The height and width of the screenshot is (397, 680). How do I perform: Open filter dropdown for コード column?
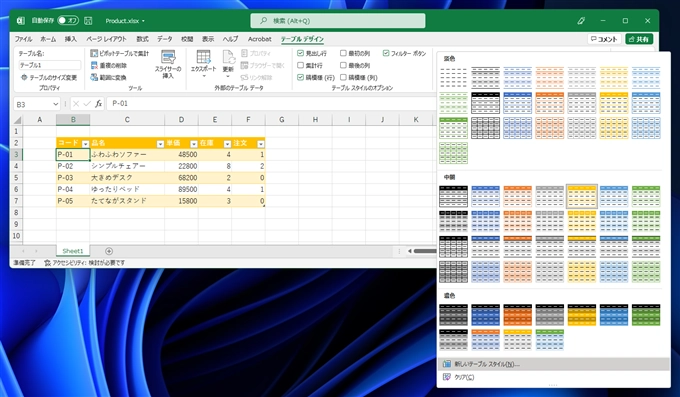click(85, 144)
